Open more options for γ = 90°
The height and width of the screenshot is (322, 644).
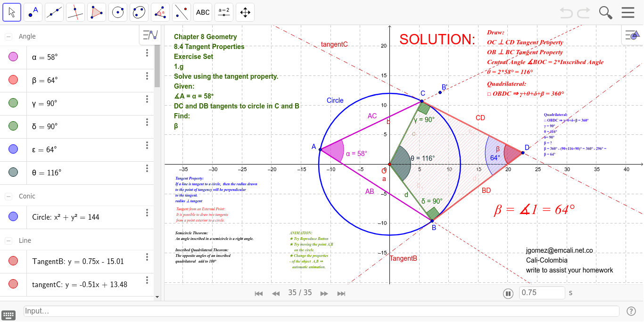pos(147,99)
